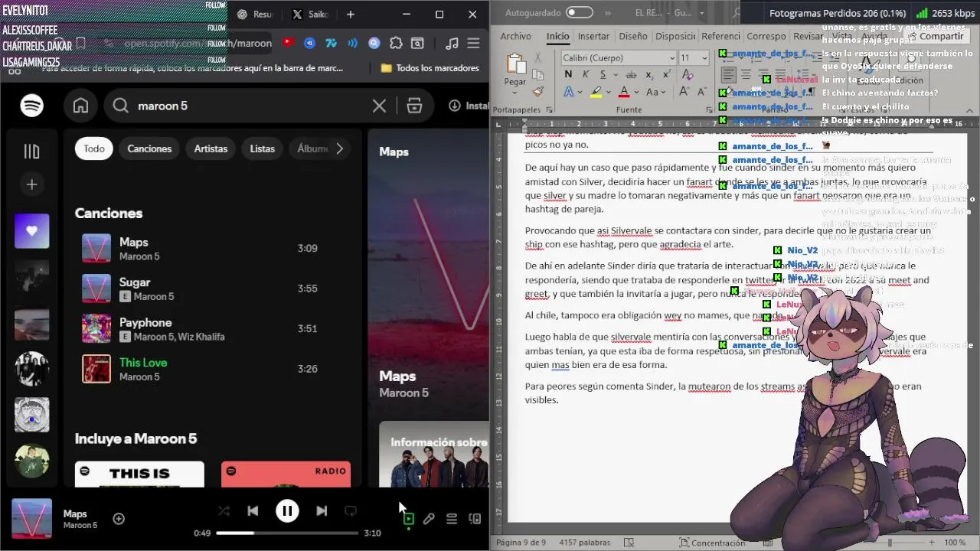
Task: Skip to the next track
Action: coord(322,510)
